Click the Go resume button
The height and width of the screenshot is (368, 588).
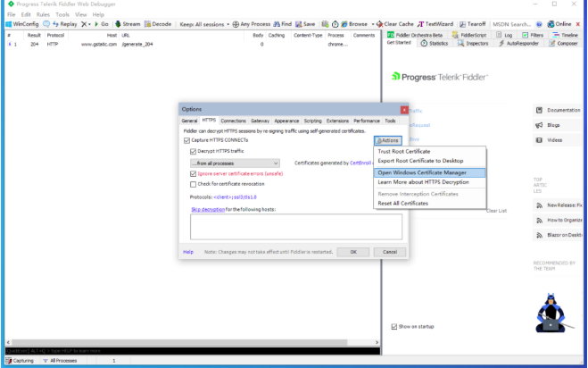tap(101, 24)
